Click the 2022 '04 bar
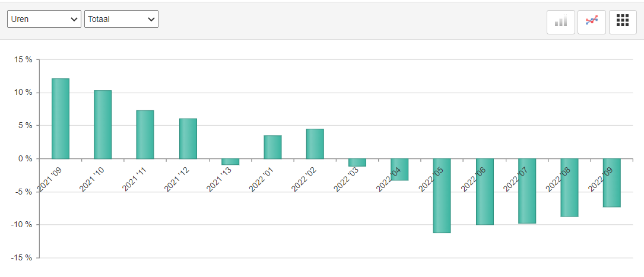 pos(399,170)
